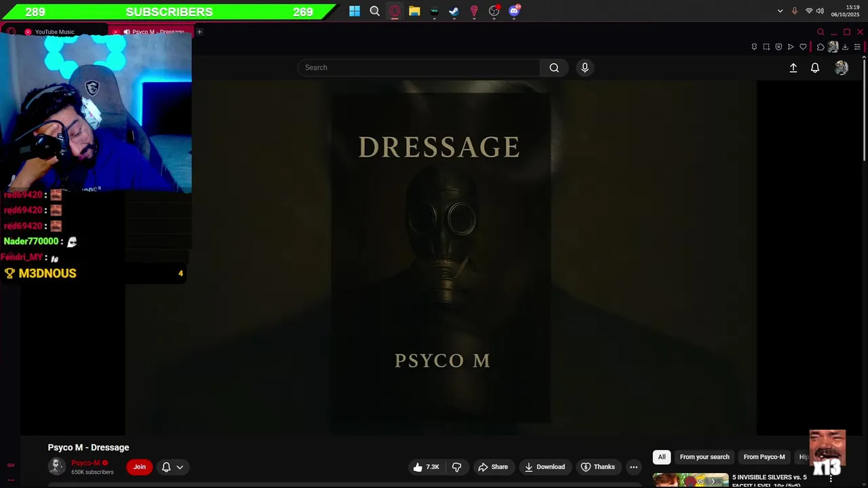Show hidden system tray icons
This screenshot has width=868, height=488.
(780, 11)
